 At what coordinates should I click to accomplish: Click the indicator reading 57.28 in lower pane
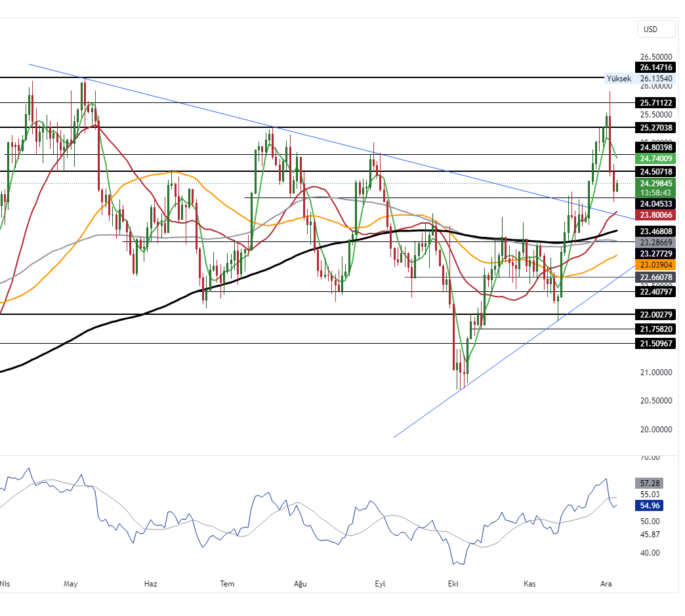click(648, 483)
